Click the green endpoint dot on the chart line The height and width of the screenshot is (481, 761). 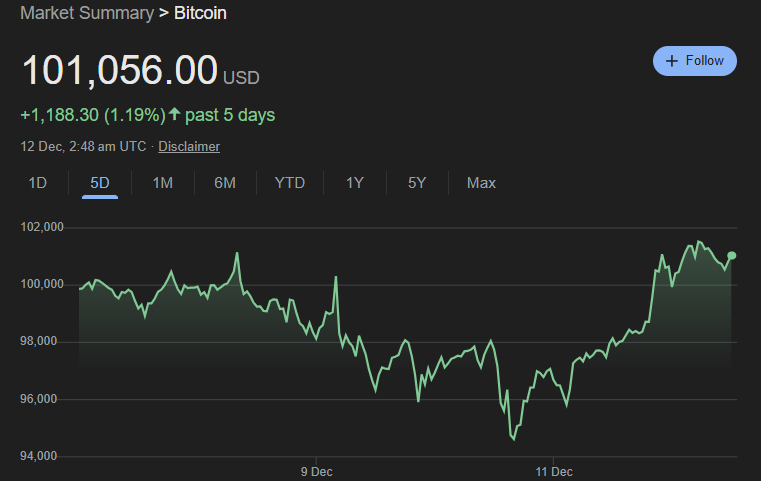click(x=732, y=256)
